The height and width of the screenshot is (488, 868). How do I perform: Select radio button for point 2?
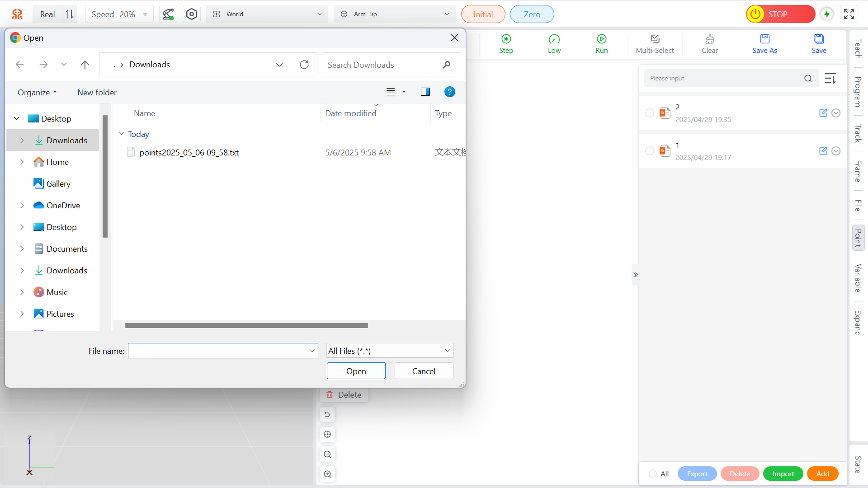(649, 113)
